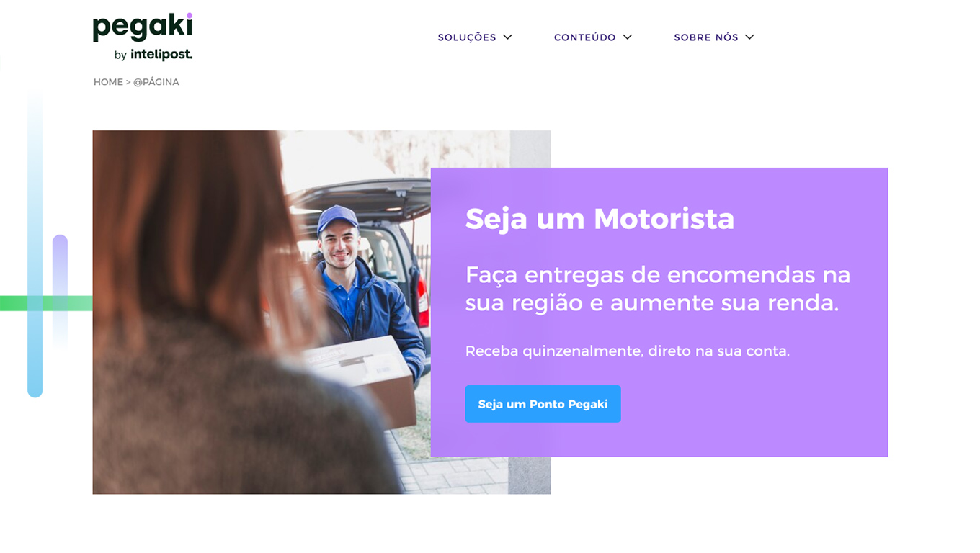Click the green horizontal decorative bar
The height and width of the screenshot is (553, 980).
click(x=46, y=303)
